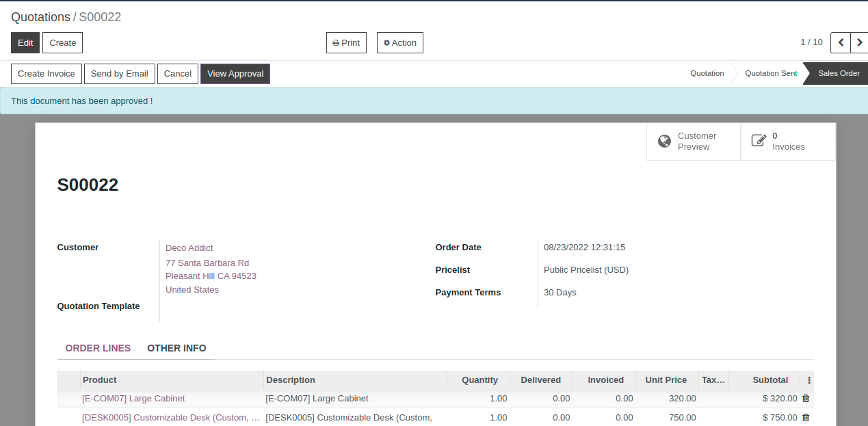Send the quotation by email
This screenshot has height=426, width=868.
(x=119, y=74)
